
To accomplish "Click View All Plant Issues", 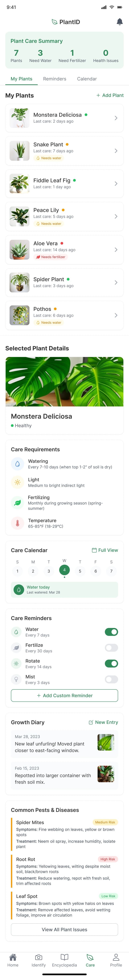I will tap(64, 929).
